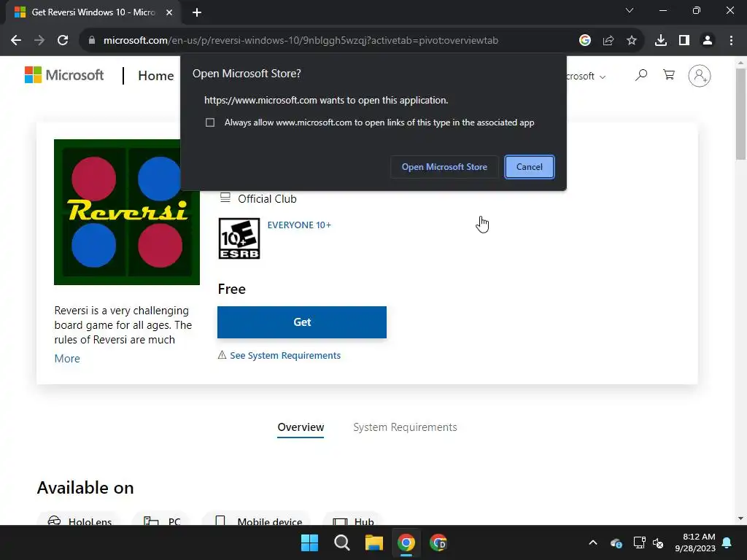The image size is (747, 560).
Task: Open the display/network tray icon
Action: [639, 542]
